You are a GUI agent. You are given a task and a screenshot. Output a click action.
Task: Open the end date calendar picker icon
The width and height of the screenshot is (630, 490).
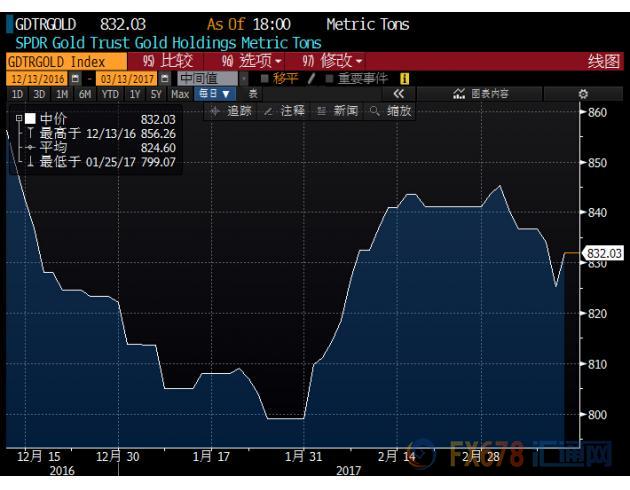click(x=164, y=79)
